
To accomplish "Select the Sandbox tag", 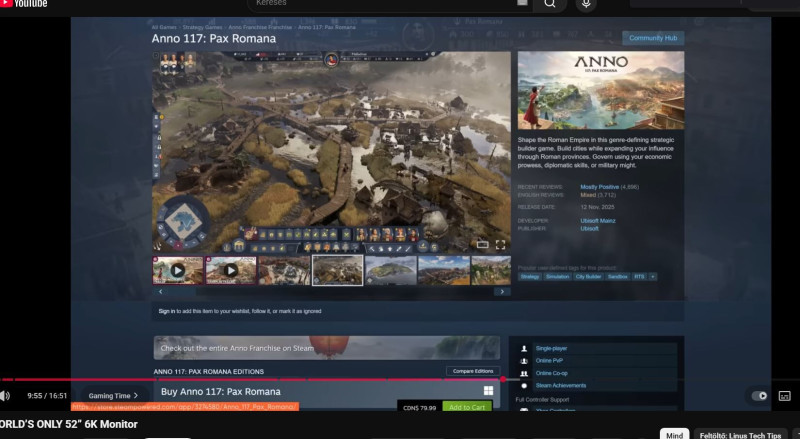I will [x=617, y=277].
